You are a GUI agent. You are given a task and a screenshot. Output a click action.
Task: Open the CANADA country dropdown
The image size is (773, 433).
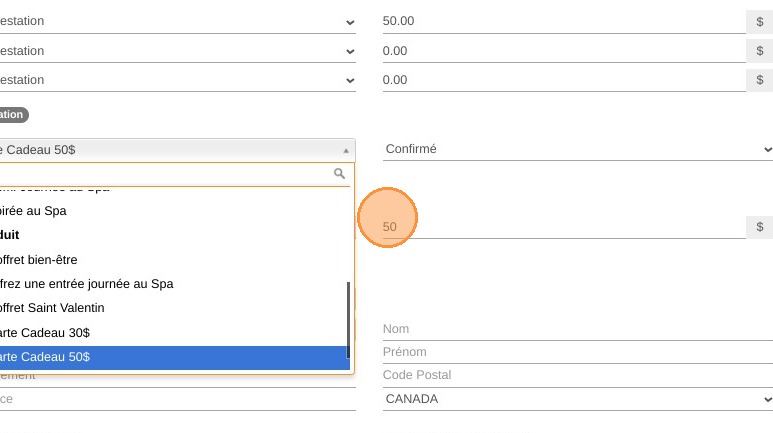(x=578, y=399)
